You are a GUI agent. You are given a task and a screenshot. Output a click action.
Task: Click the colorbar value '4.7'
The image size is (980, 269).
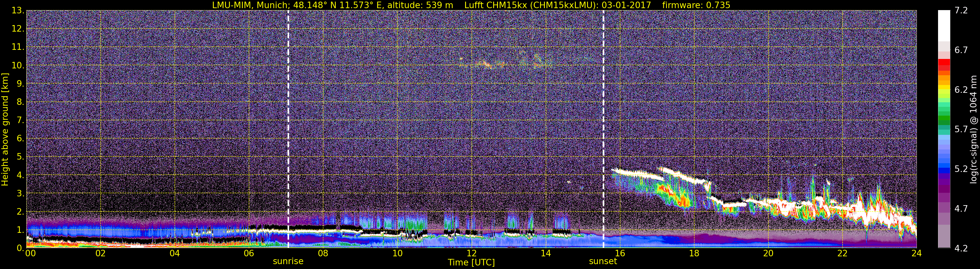961,209
